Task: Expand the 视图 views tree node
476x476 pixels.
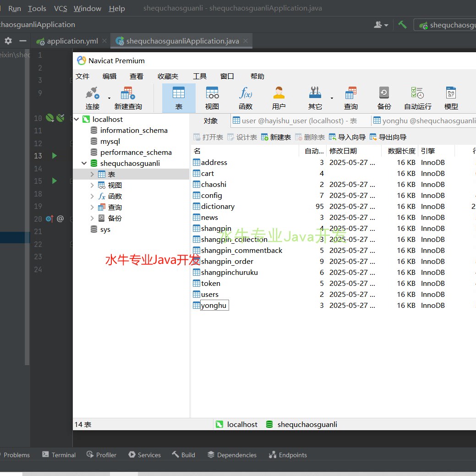Action: (92, 185)
